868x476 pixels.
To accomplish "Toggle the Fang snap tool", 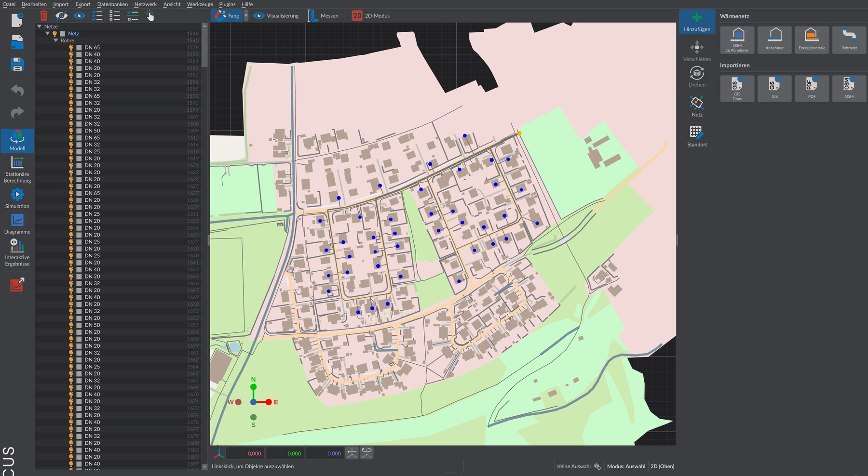I will (227, 15).
